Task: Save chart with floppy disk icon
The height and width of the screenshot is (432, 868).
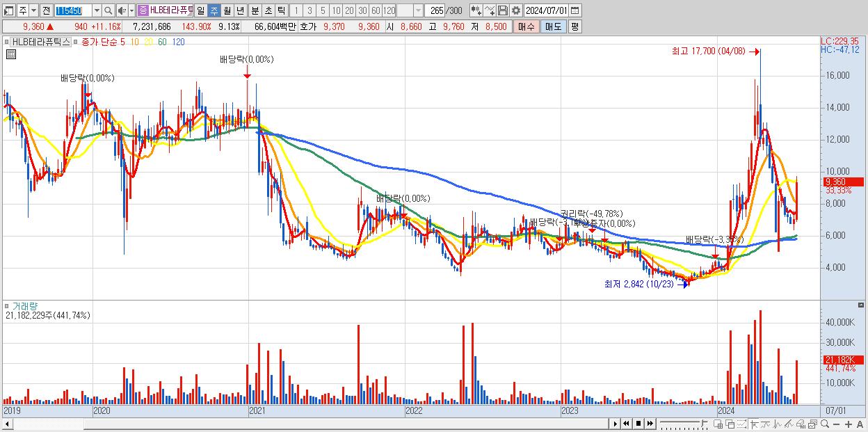Action: pyautogui.click(x=502, y=10)
